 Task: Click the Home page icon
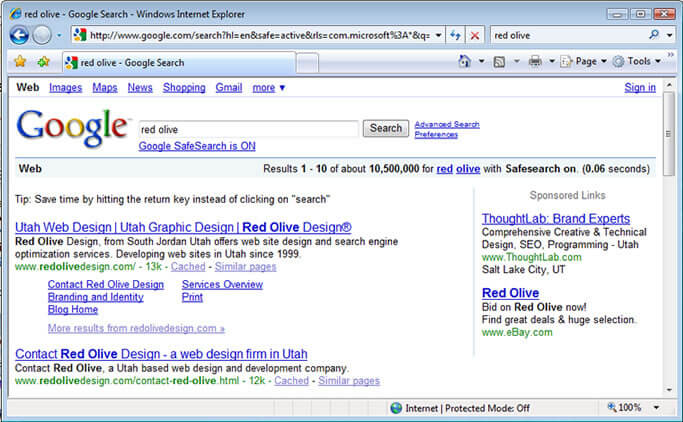pyautogui.click(x=465, y=62)
